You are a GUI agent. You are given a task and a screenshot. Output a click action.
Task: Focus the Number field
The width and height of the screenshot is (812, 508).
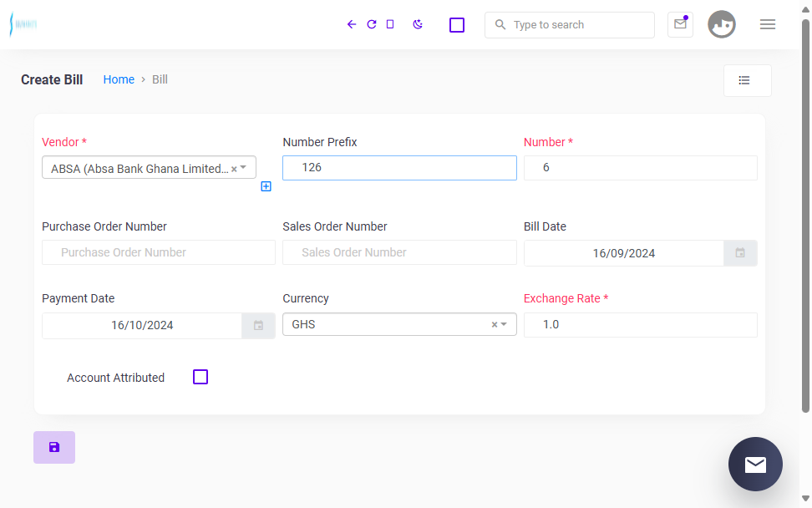click(641, 168)
